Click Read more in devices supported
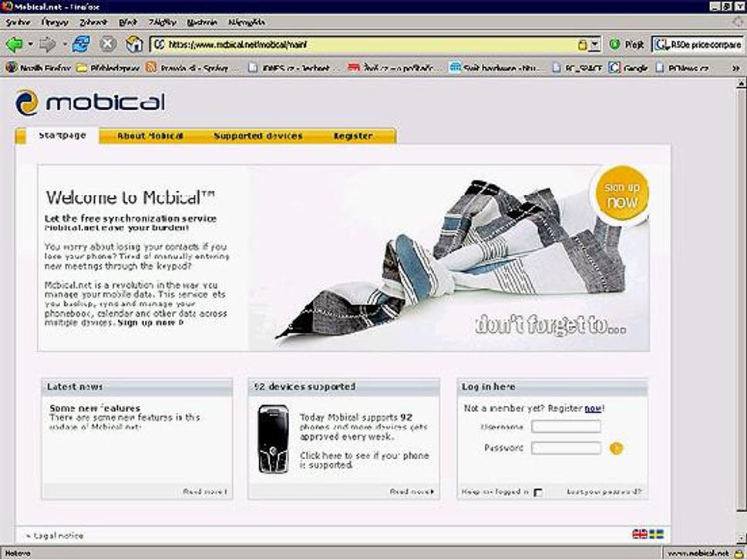This screenshot has height=560, width=747. click(412, 491)
